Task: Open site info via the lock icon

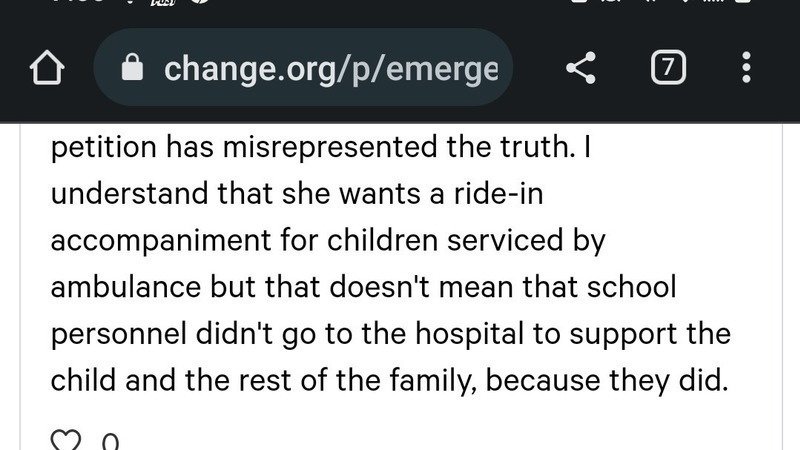Action: pyautogui.click(x=132, y=69)
